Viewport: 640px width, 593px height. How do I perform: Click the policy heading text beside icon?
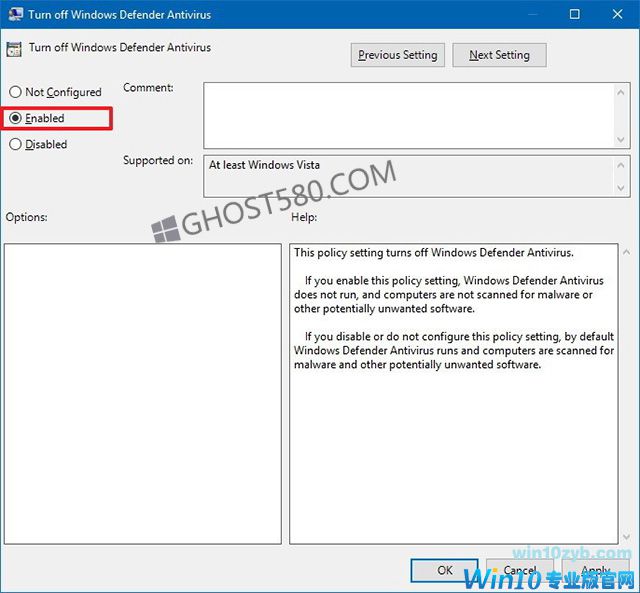pyautogui.click(x=120, y=47)
